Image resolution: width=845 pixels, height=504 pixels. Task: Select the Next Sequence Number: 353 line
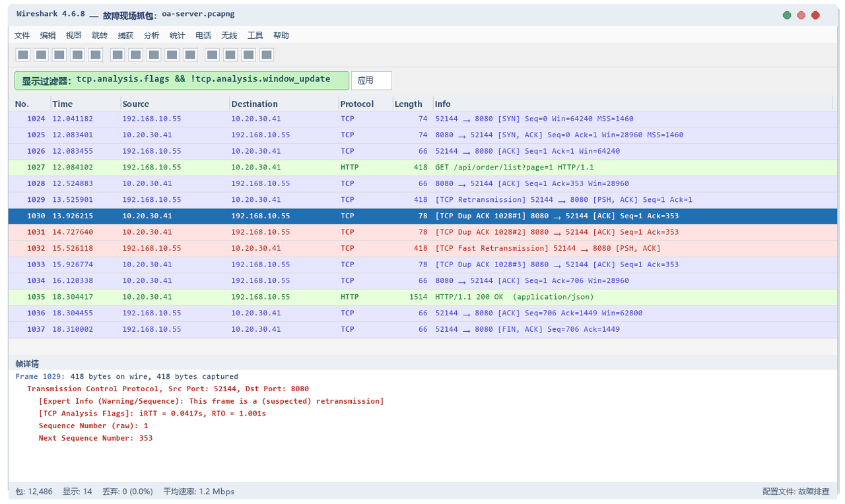(x=96, y=438)
